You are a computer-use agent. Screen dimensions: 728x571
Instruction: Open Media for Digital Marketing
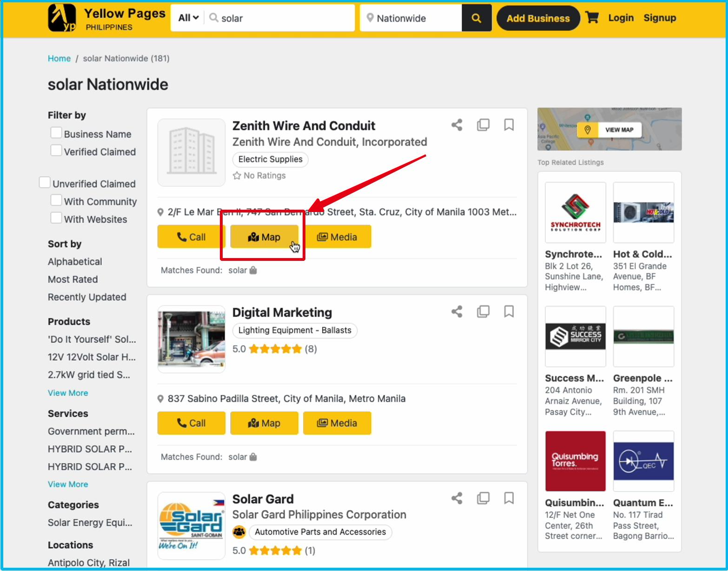[337, 423]
